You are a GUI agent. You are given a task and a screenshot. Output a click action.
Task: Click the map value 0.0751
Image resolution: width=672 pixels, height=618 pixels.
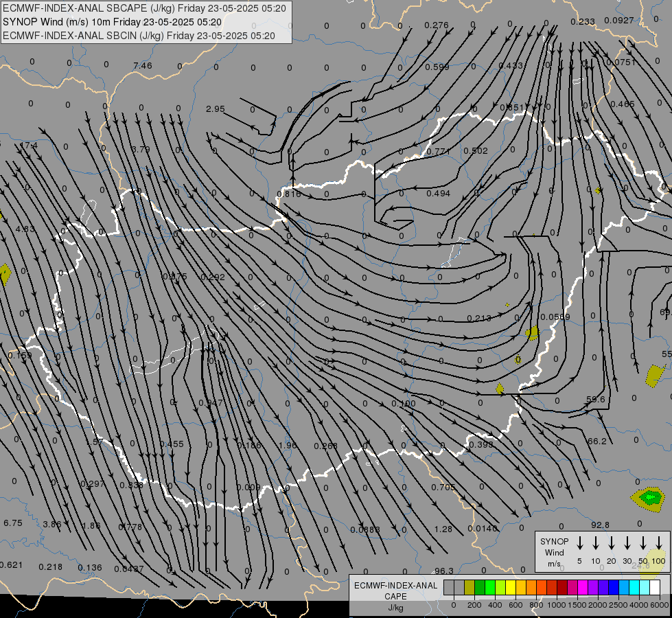coord(621,62)
